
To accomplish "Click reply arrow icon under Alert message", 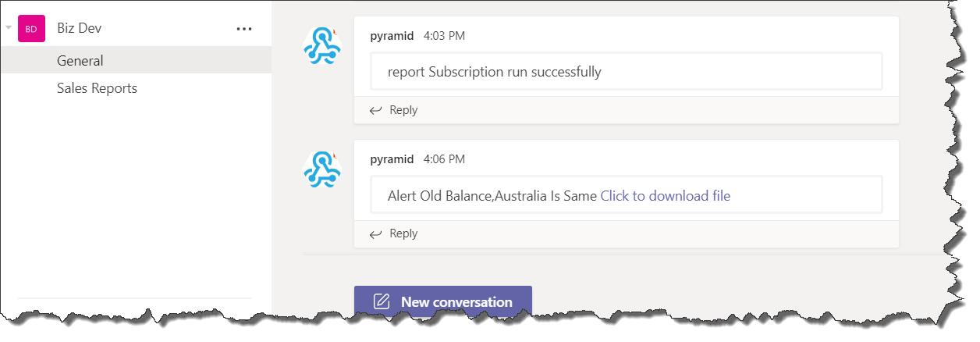I will 375,234.
